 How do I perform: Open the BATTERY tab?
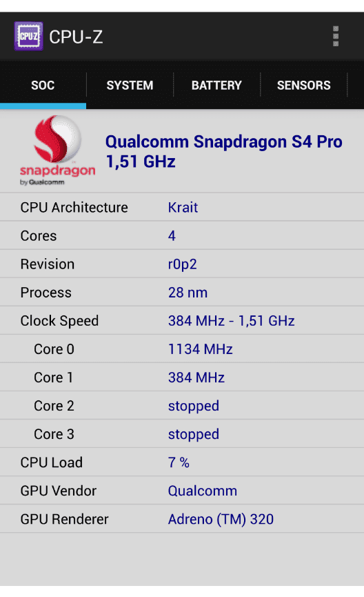[216, 86]
